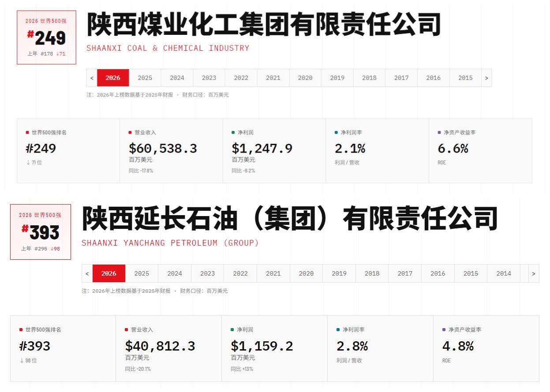Click 上年 #295 in the 393 badge
550x392 pixels.
pyautogui.click(x=34, y=249)
